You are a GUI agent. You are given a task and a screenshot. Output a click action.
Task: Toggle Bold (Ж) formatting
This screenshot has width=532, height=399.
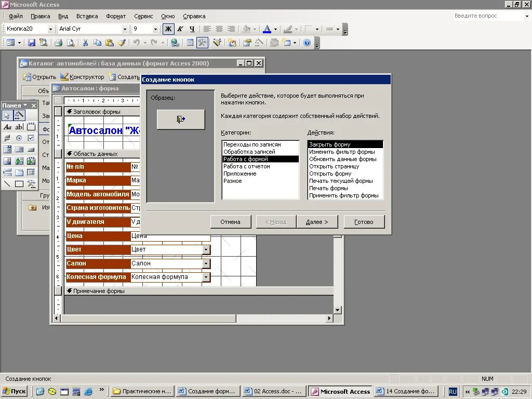168,29
